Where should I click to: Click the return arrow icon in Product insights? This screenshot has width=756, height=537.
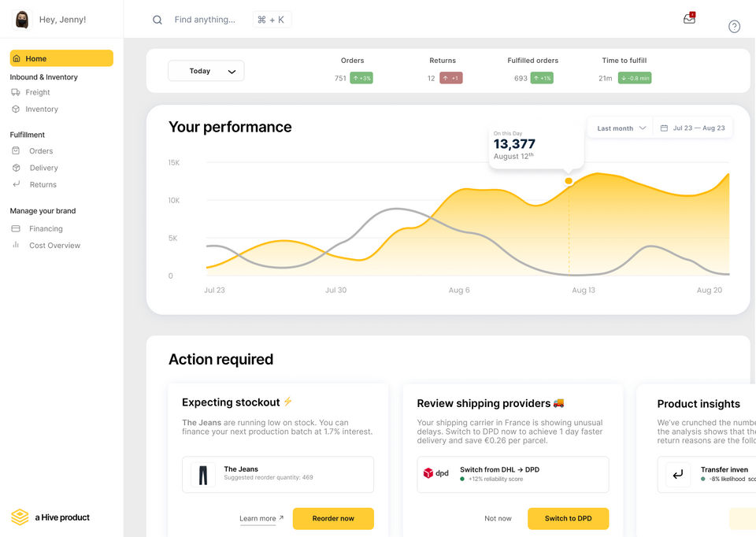(678, 475)
